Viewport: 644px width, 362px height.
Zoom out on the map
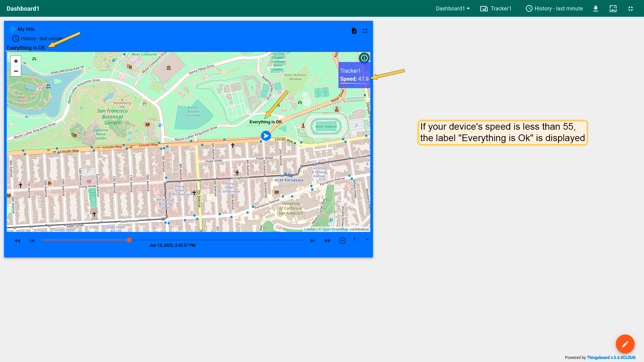pyautogui.click(x=16, y=71)
